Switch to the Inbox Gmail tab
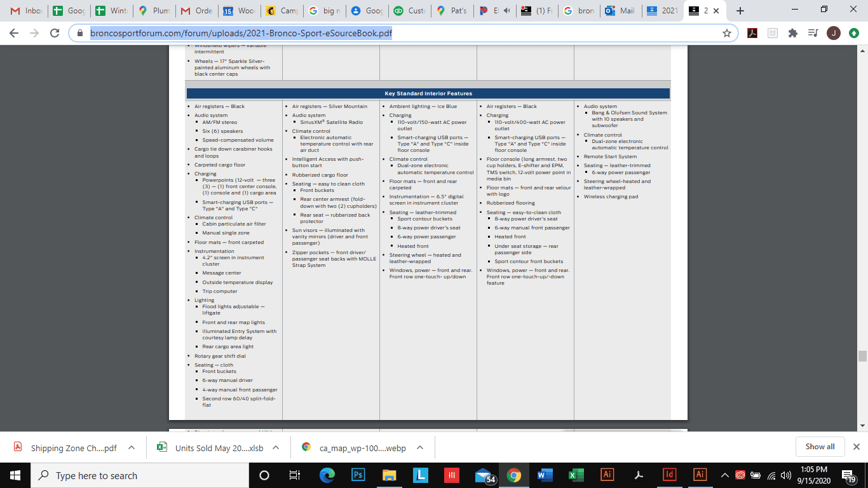Image resolution: width=868 pixels, height=488 pixels. coord(25,11)
